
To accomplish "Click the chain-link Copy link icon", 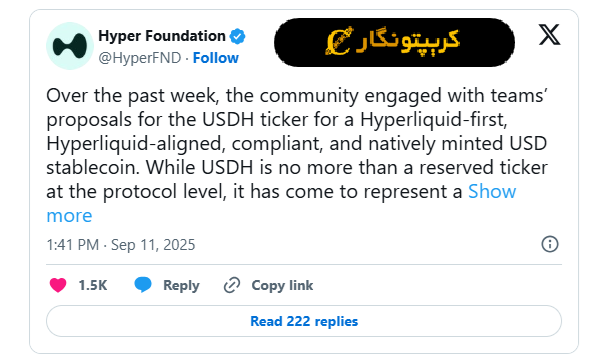I will click(232, 285).
